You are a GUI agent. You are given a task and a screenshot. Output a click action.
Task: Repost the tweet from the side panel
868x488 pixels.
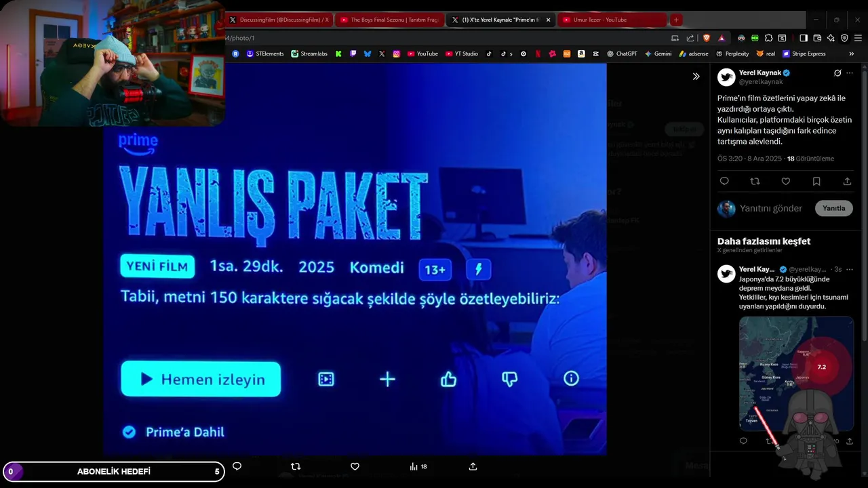[755, 181]
